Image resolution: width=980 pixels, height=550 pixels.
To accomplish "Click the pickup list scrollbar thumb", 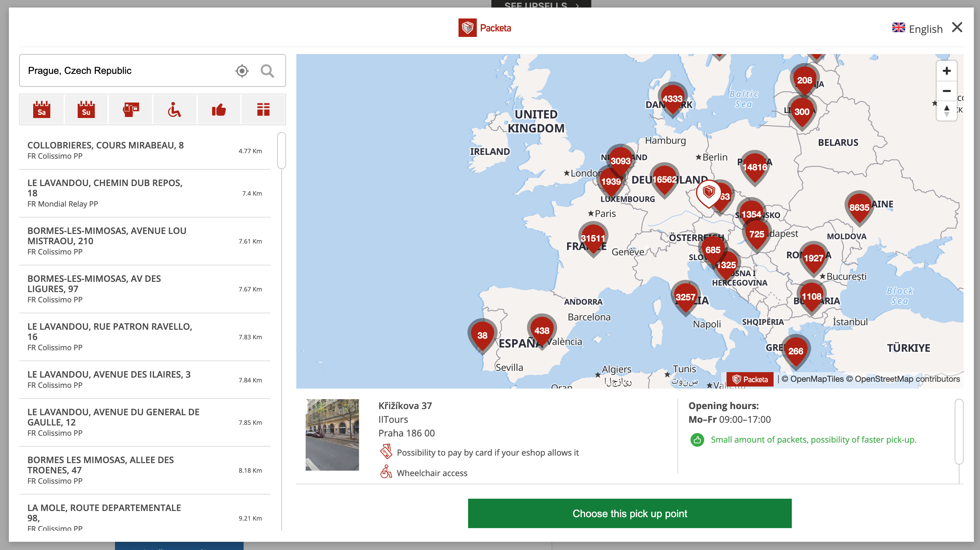I will [x=282, y=150].
